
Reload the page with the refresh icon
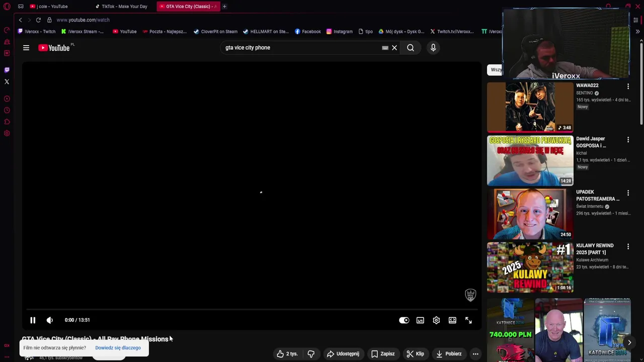click(38, 20)
